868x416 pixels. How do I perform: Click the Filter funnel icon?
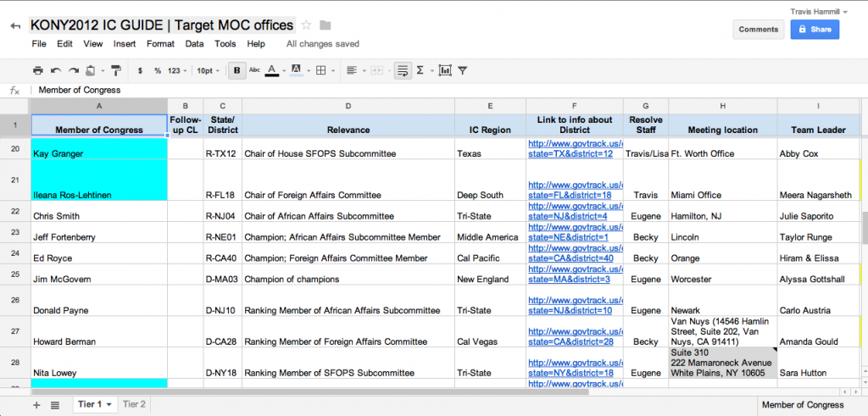462,71
